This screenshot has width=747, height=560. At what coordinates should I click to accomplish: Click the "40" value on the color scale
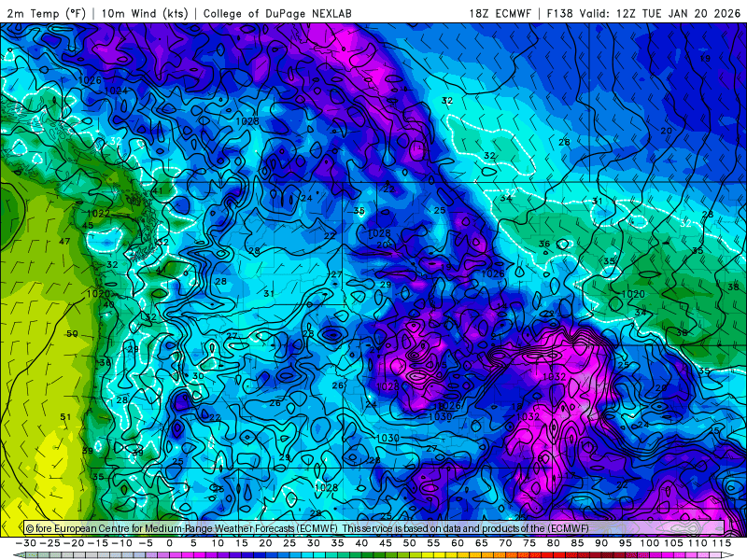tap(361, 543)
